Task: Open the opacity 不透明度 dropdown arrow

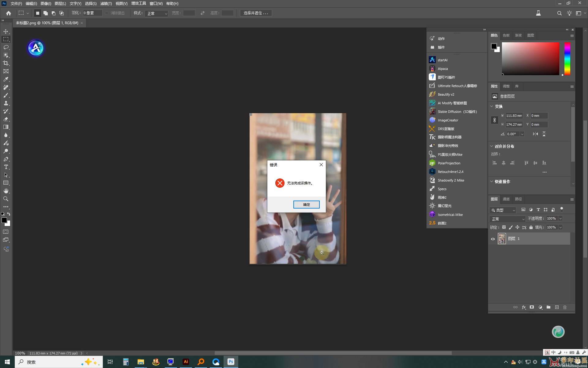Action: tap(560, 218)
